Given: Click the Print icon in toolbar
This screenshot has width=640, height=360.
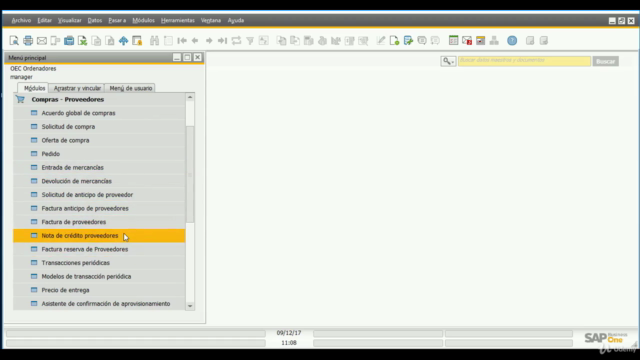Looking at the screenshot, I should click(28, 40).
